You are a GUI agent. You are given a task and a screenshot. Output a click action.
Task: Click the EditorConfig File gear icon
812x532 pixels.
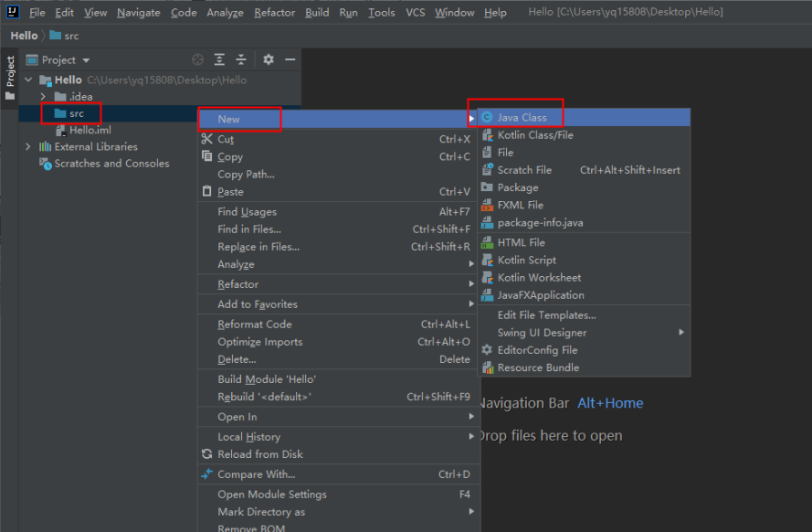pyautogui.click(x=487, y=350)
